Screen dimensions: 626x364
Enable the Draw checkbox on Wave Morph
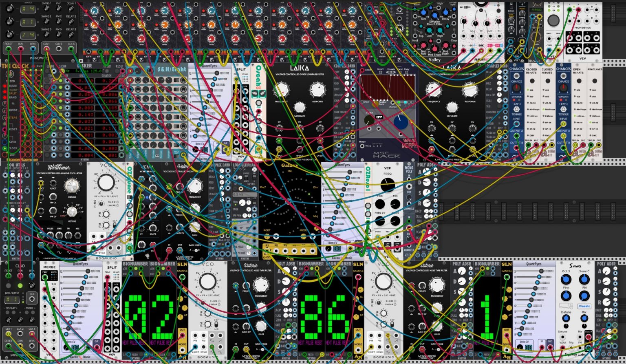click(363, 102)
